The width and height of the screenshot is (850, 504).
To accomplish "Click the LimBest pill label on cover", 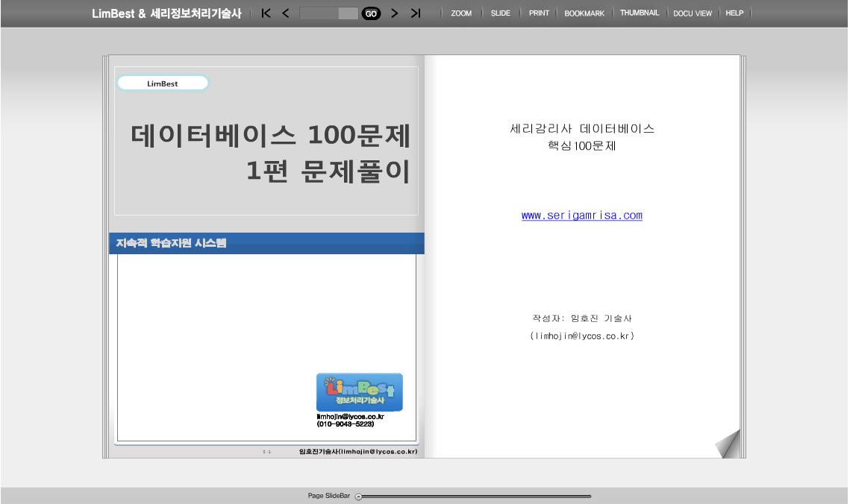I will pyautogui.click(x=163, y=84).
